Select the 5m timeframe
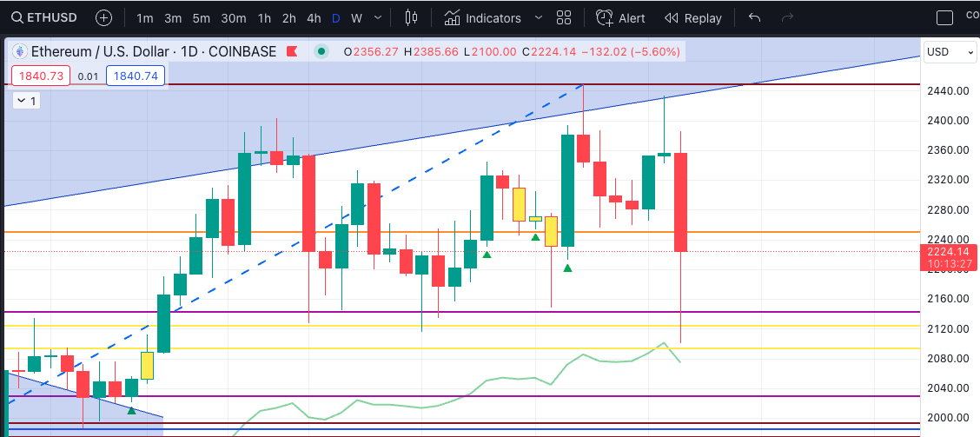The width and height of the screenshot is (980, 437). [x=202, y=18]
